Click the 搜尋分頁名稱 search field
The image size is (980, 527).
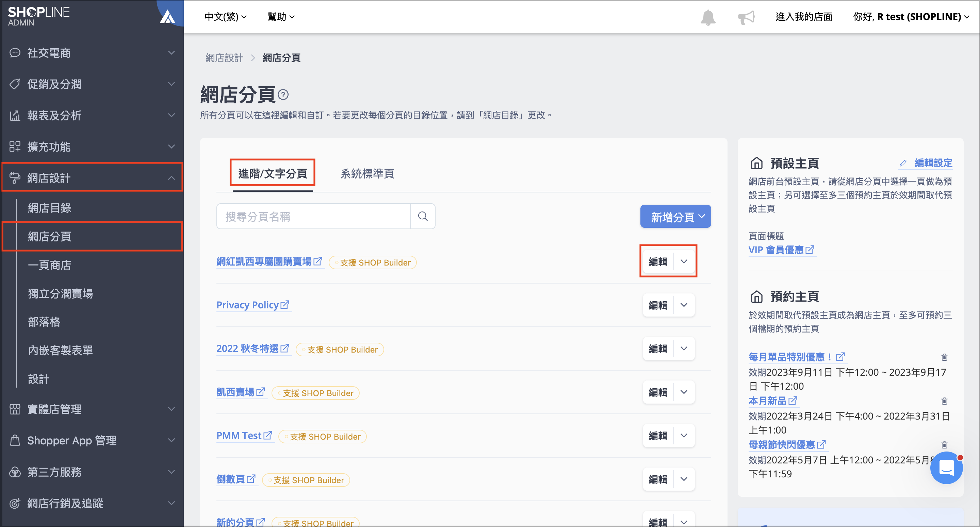[313, 216]
